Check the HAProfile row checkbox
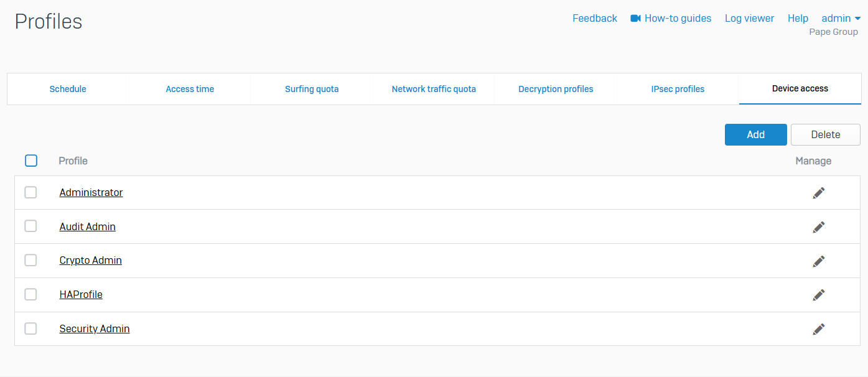This screenshot has width=868, height=377. tap(30, 294)
